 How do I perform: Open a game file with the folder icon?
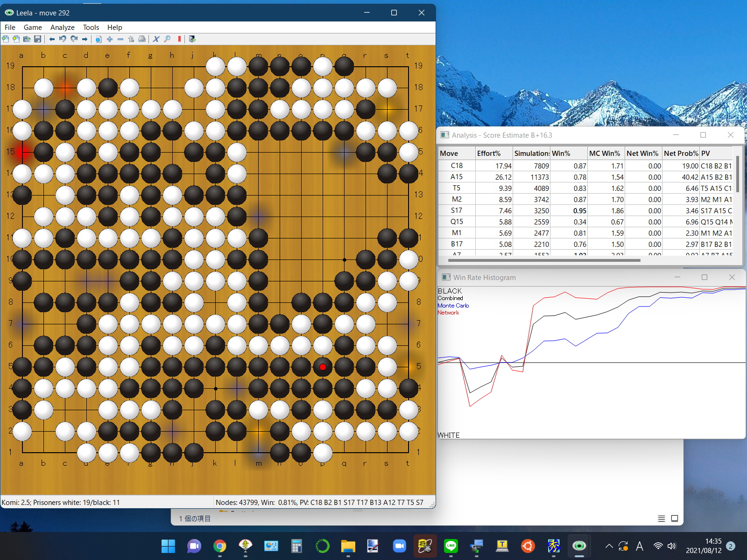click(x=27, y=39)
